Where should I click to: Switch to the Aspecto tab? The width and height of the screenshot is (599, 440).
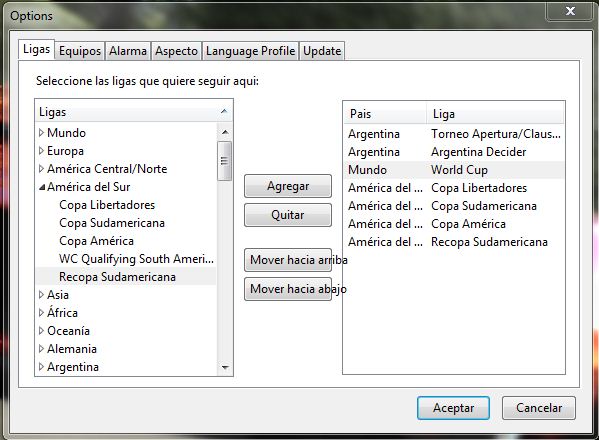[176, 51]
